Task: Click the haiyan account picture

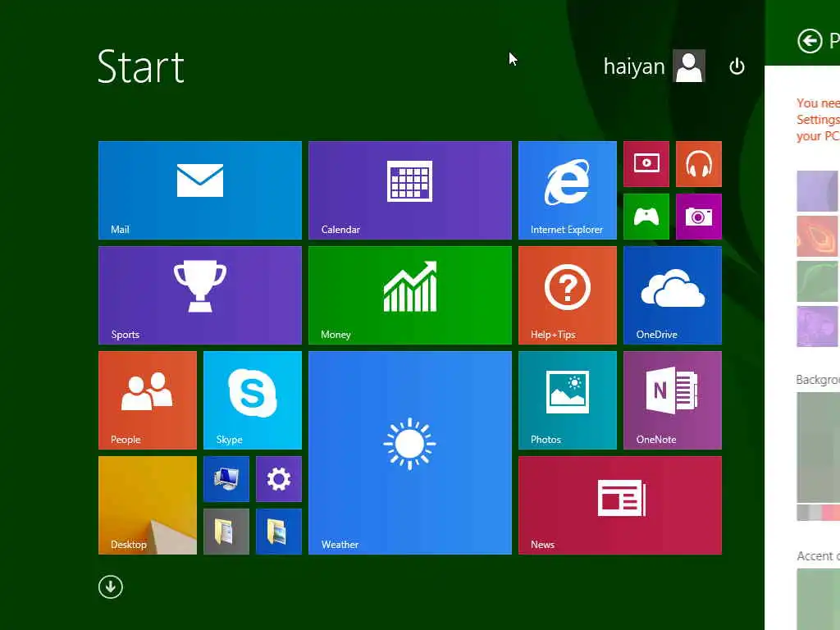Action: (689, 66)
